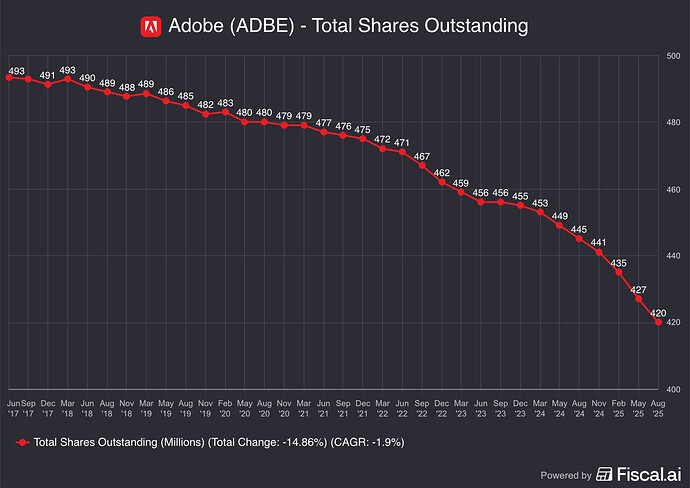
Task: Select the data point labeled 453
Action: 540,212
